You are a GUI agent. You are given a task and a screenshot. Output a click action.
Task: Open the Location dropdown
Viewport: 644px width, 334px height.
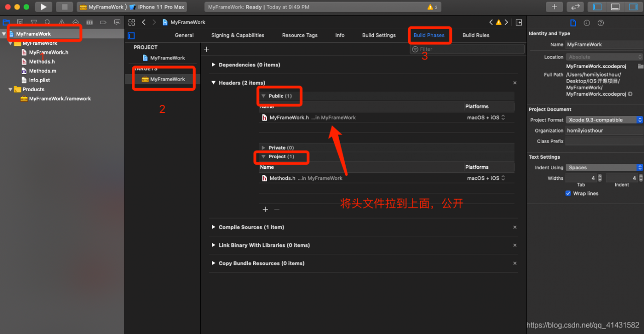point(604,57)
